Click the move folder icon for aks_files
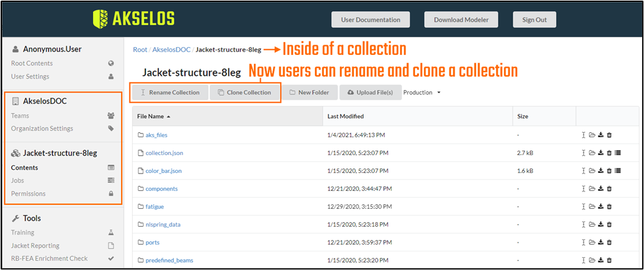 point(592,135)
